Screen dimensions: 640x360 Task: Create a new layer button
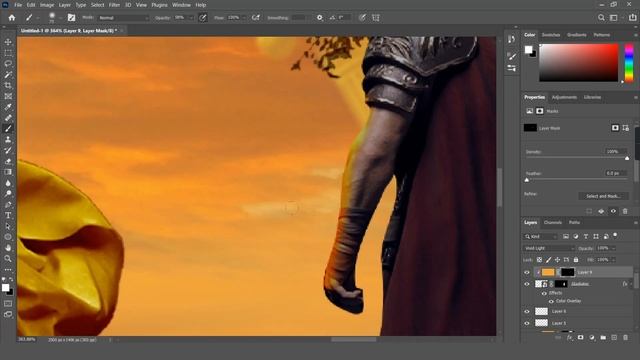click(614, 338)
